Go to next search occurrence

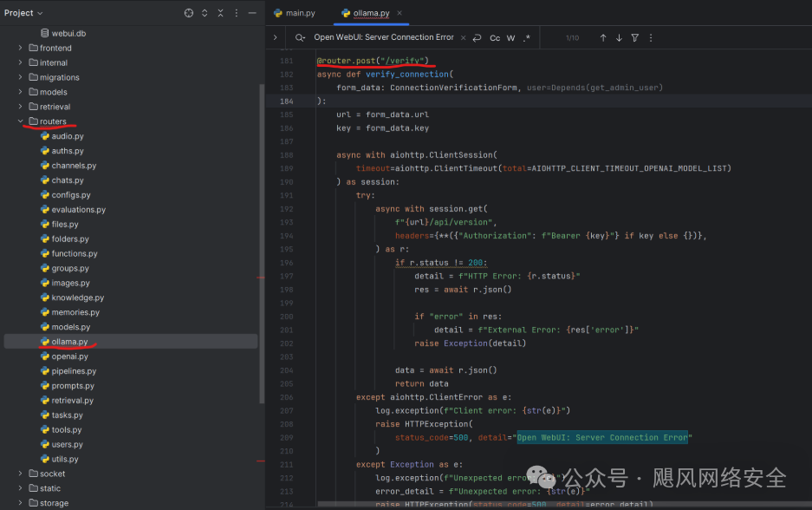pos(619,38)
